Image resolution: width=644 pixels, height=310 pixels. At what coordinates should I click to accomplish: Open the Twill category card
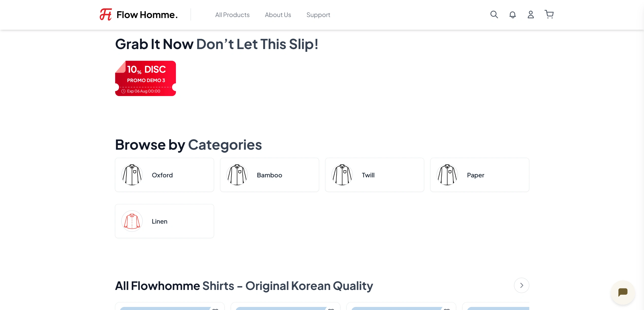pos(374,175)
